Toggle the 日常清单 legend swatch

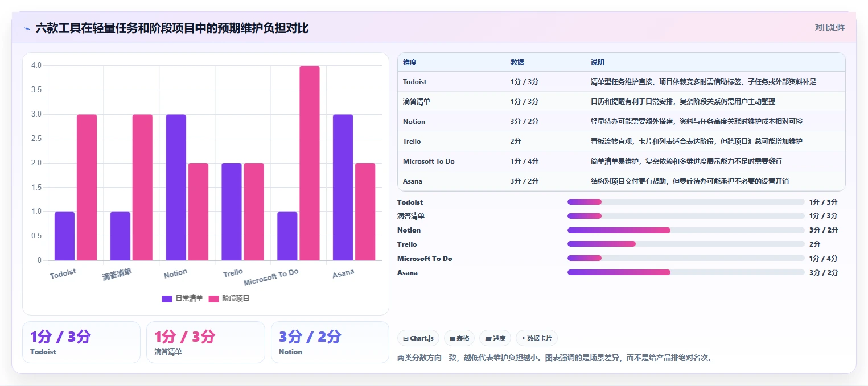click(167, 298)
